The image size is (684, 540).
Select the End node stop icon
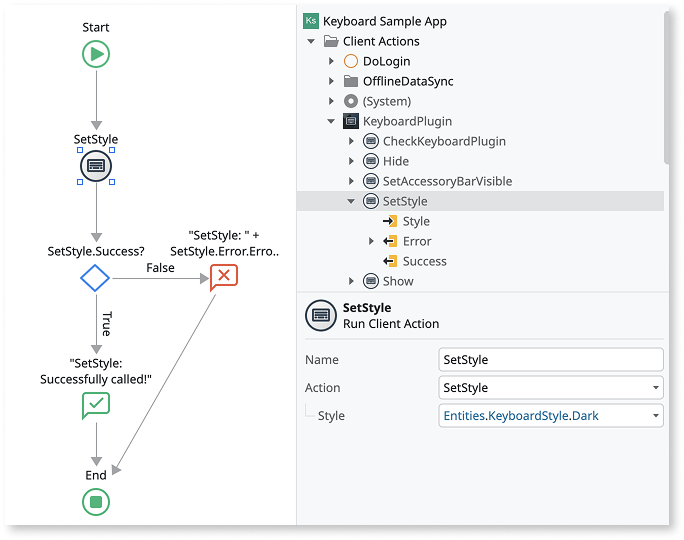[x=96, y=502]
